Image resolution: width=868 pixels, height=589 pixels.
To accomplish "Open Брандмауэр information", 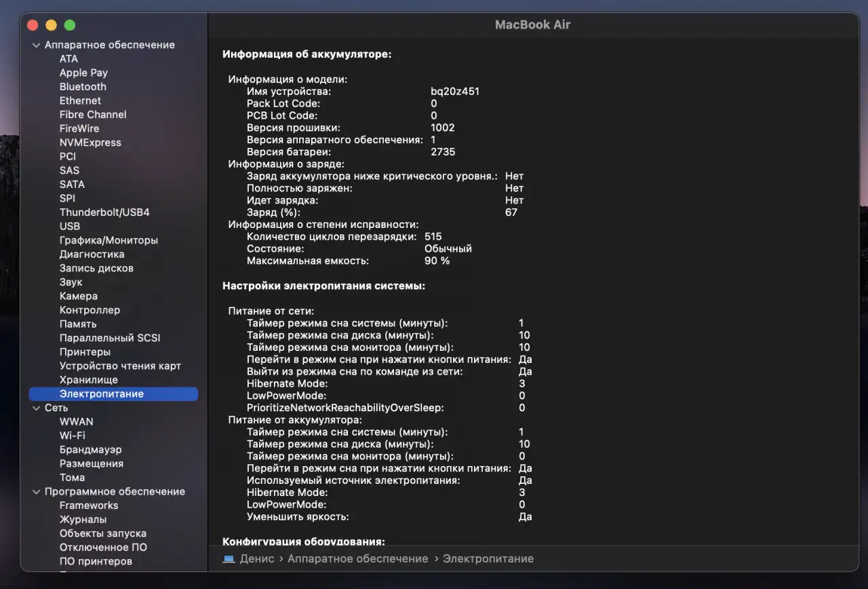I will [91, 450].
